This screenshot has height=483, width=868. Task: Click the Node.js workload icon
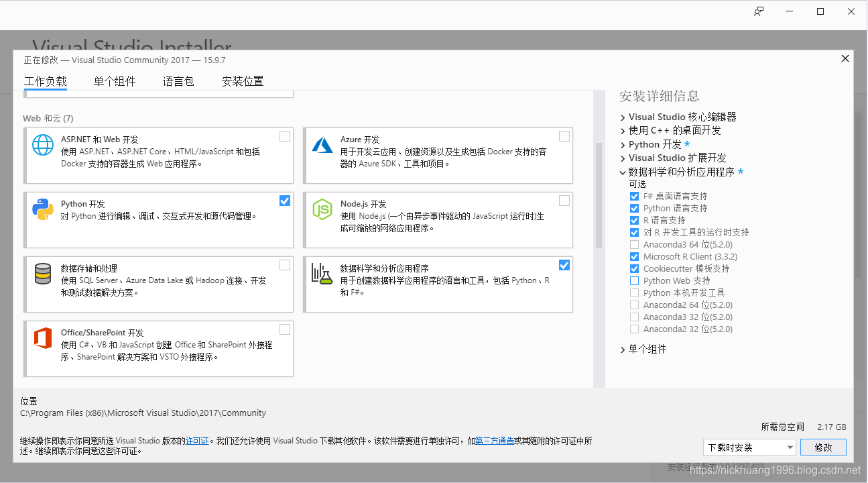coord(322,209)
